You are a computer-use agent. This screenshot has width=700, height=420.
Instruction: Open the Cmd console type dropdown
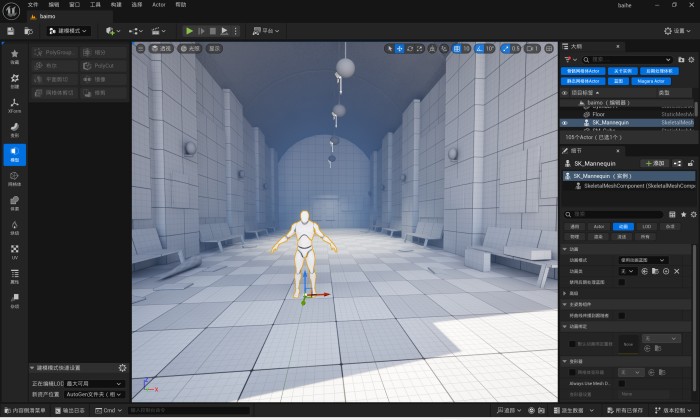tap(108, 410)
